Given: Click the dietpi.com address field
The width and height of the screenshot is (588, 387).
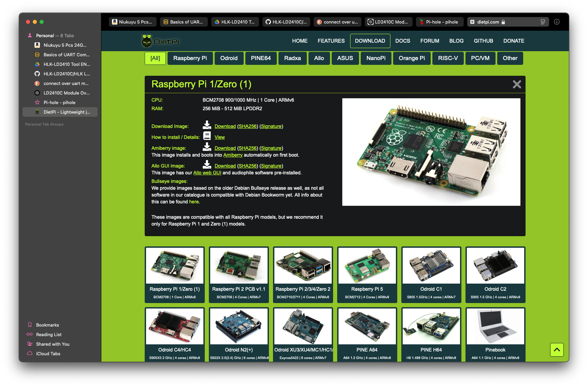Looking at the screenshot, I should [508, 22].
